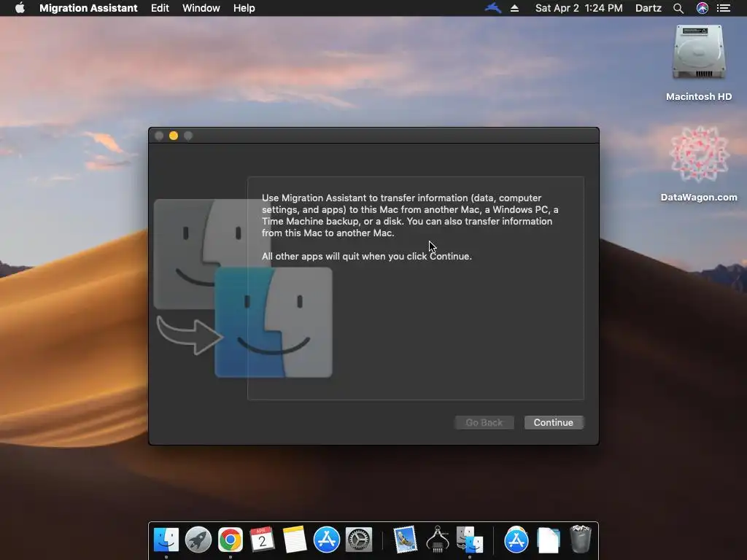The width and height of the screenshot is (747, 560).
Task: Open the Window menu
Action: 201,8
